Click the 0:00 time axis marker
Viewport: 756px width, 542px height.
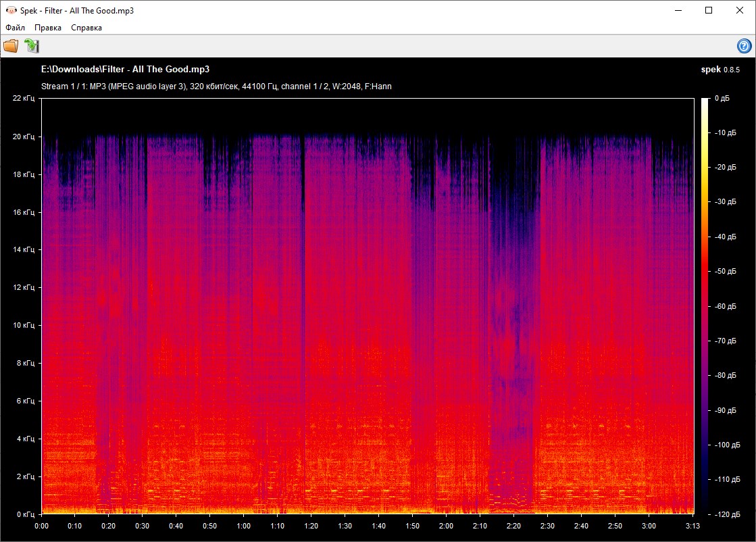point(41,526)
